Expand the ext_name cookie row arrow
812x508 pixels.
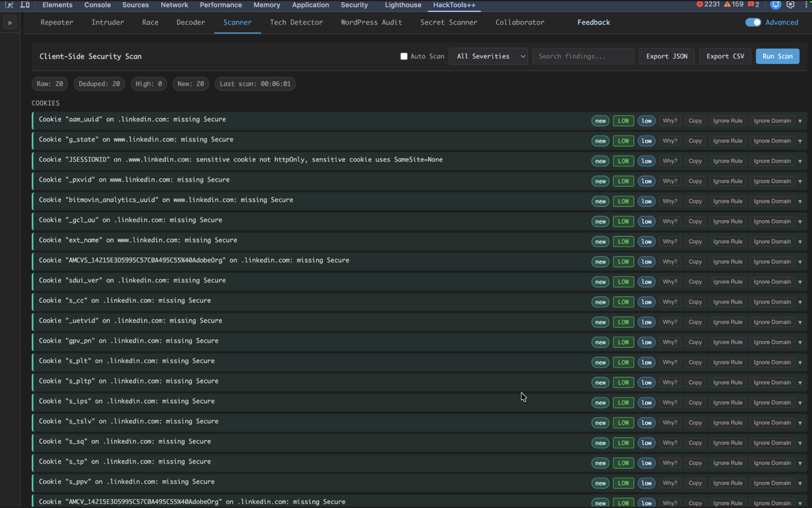[x=800, y=241]
